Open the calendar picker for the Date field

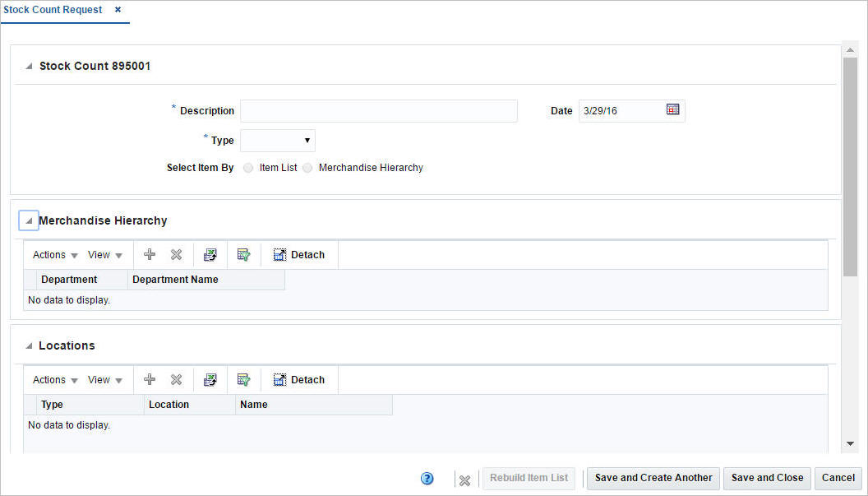click(672, 110)
